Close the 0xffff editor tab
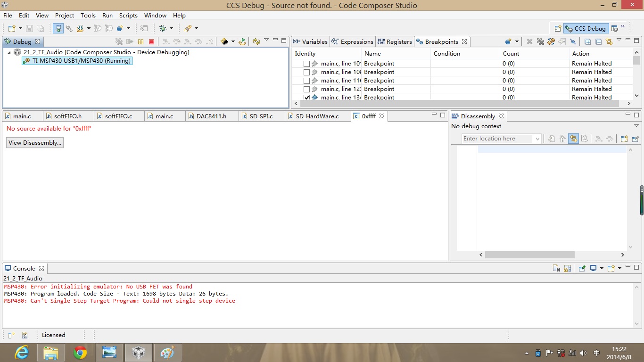The width and height of the screenshot is (644, 362). (x=382, y=116)
